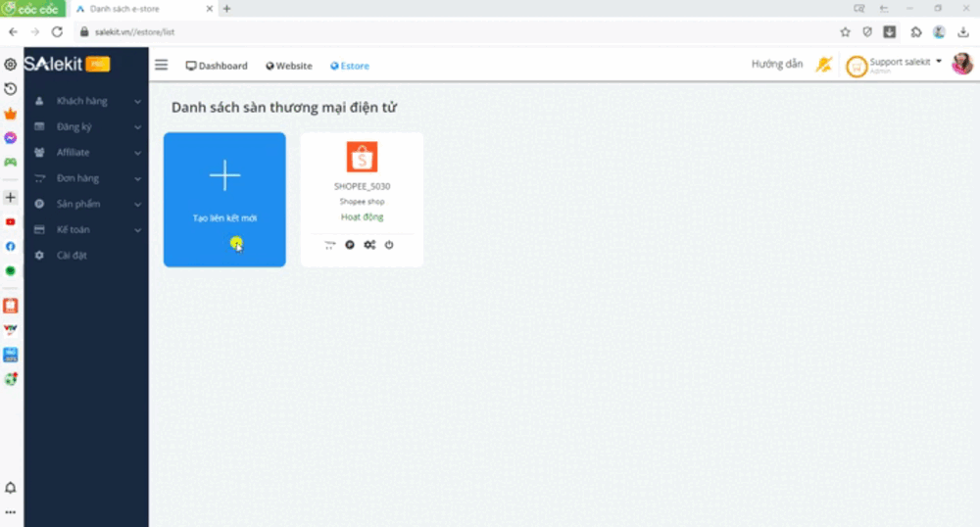Open browser history icon in sidebar

coord(11,89)
